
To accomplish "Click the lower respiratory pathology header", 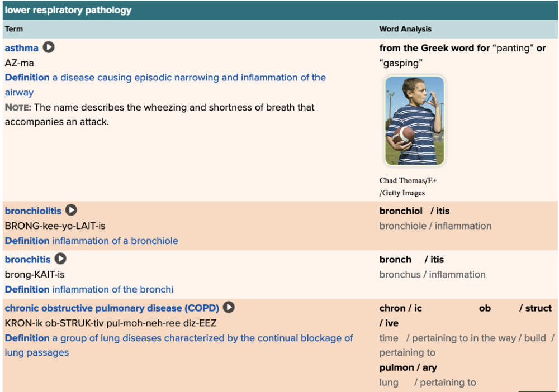I will [x=68, y=10].
